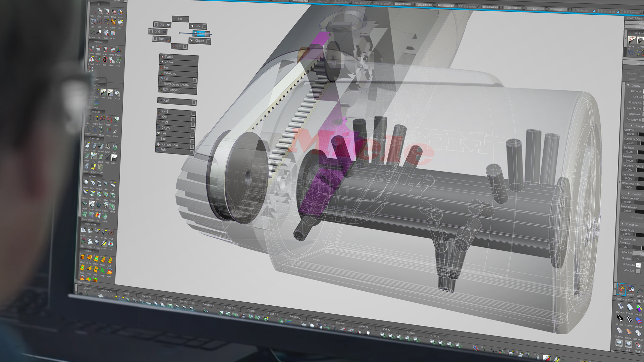Click the Hull marking menu button
The height and width of the screenshot is (362, 644).
(178, 68)
